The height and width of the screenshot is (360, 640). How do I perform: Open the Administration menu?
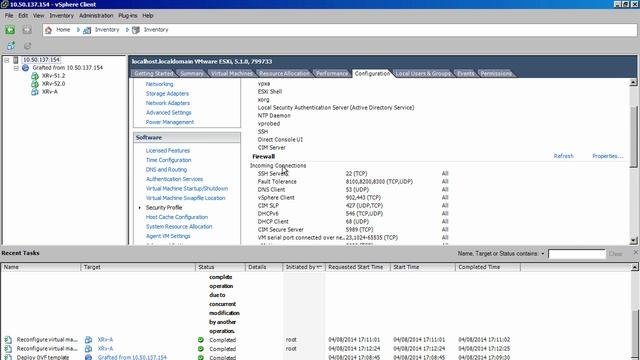coord(96,16)
